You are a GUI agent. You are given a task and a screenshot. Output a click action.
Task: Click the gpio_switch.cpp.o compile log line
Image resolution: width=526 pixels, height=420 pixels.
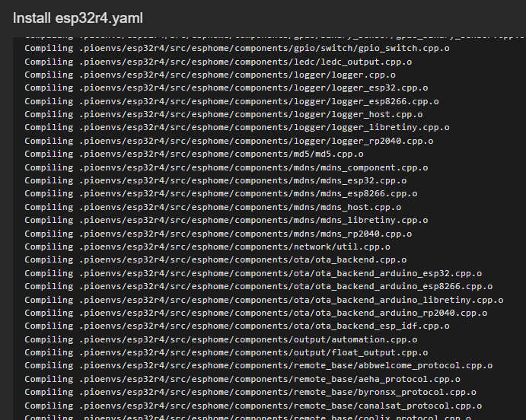(x=237, y=48)
